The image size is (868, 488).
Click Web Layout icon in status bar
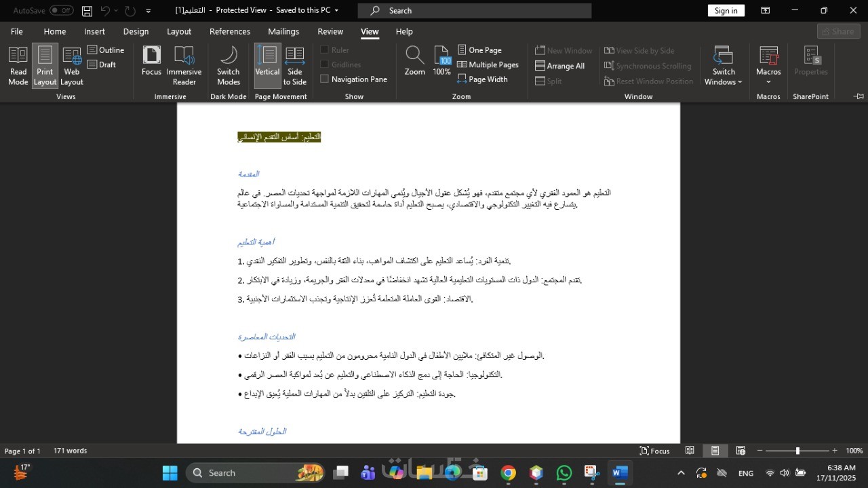click(741, 451)
